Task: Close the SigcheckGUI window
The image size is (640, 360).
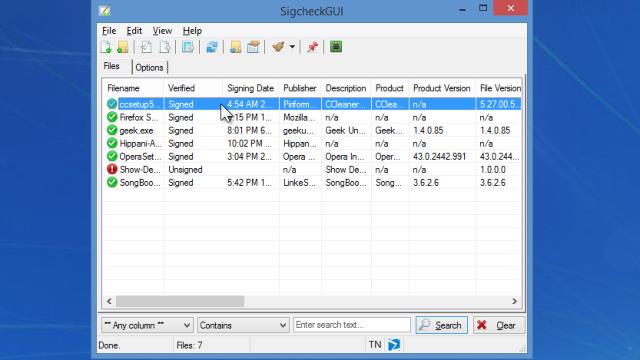Action: [x=510, y=8]
